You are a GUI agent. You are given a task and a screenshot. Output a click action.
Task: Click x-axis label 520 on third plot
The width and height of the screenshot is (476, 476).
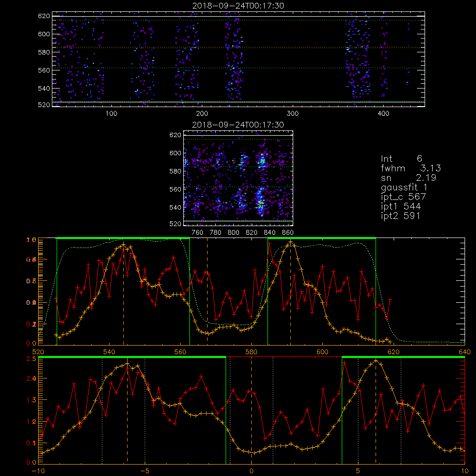pyautogui.click(x=38, y=352)
